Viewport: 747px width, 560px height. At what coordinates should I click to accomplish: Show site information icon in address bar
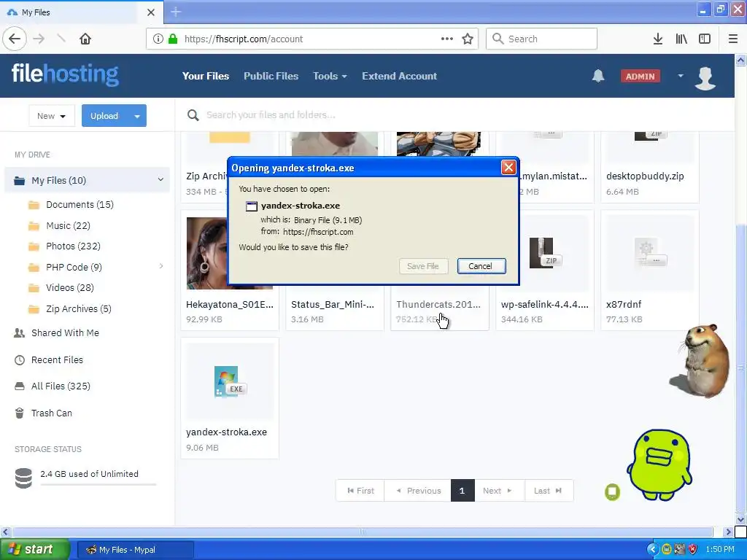(x=158, y=39)
